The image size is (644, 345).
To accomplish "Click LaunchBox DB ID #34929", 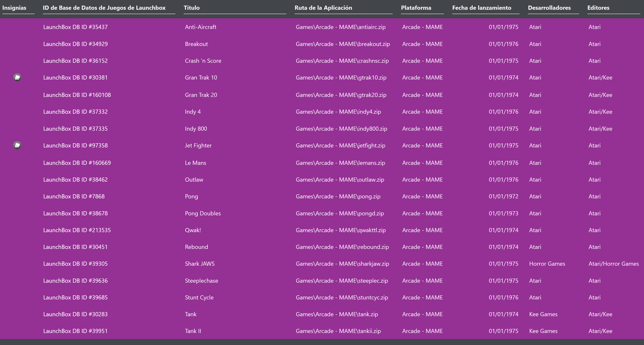I will click(75, 44).
